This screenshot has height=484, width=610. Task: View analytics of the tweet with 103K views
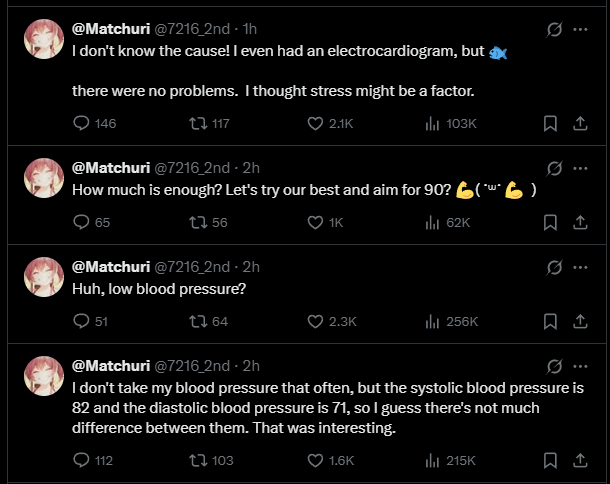tap(433, 124)
